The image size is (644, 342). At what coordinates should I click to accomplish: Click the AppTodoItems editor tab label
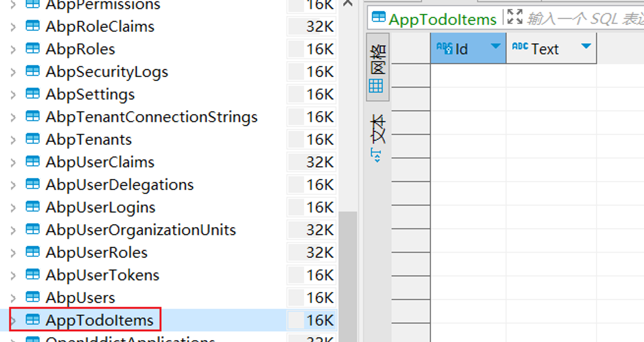pyautogui.click(x=442, y=19)
